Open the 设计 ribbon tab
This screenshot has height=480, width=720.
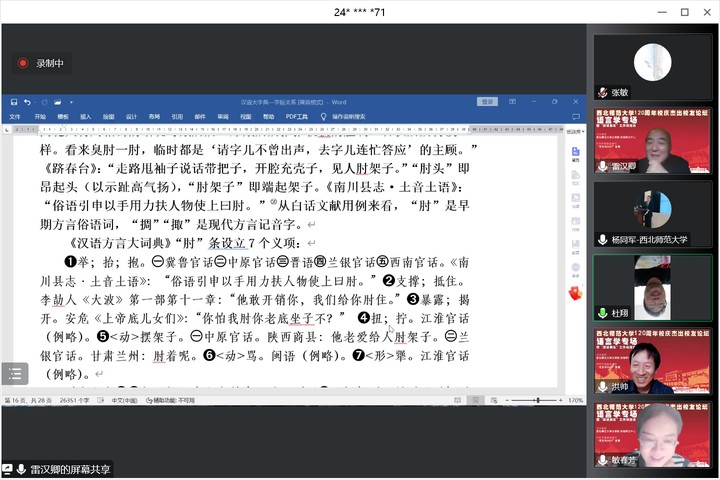[x=131, y=117]
